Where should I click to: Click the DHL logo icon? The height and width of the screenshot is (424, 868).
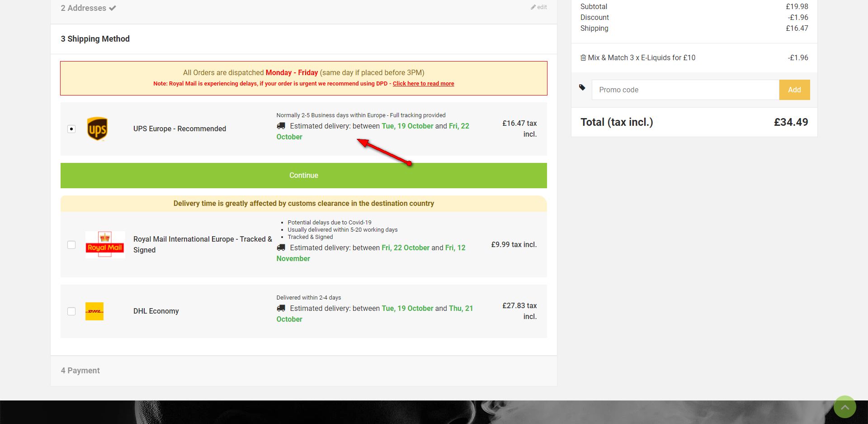coord(94,311)
